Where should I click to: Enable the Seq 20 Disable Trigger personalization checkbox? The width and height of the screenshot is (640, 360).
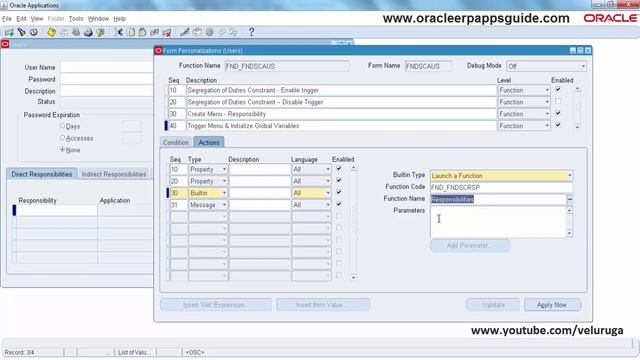pos(558,101)
